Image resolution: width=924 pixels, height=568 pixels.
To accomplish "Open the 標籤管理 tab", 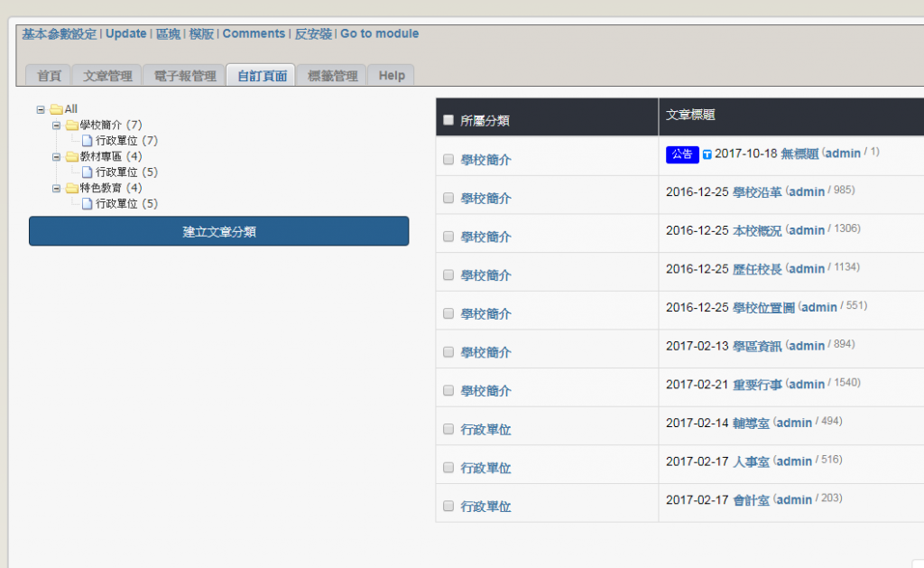I will tap(332, 76).
